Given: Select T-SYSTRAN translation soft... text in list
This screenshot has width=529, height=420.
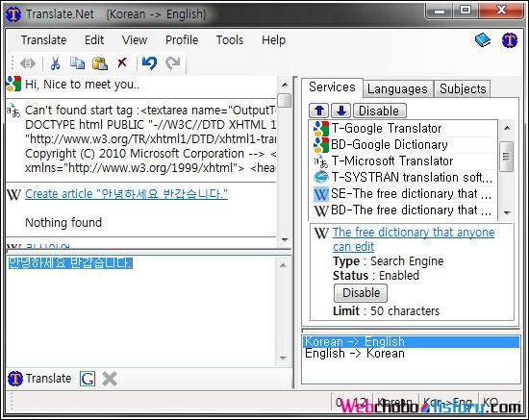Looking at the screenshot, I should (412, 177).
